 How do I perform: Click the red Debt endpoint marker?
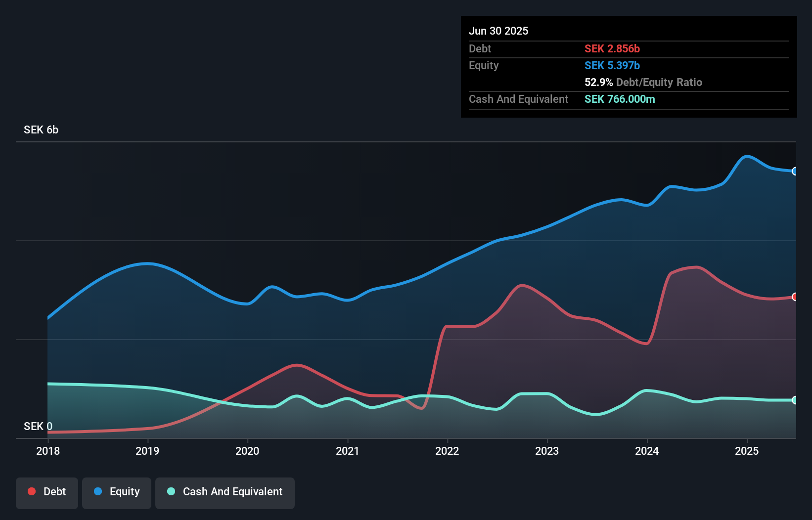(795, 297)
